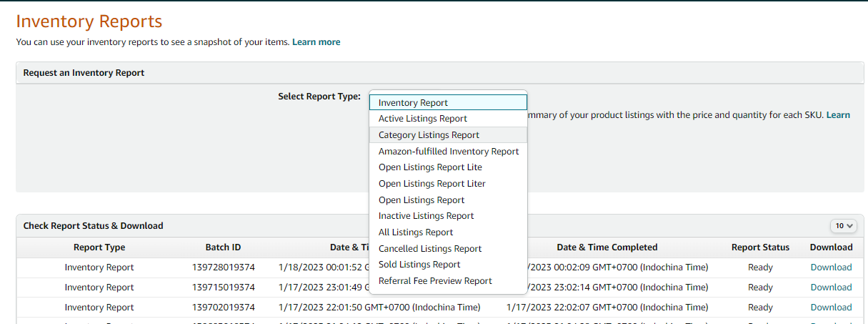This screenshot has height=324, width=868.
Task: Select All Listings Report option
Action: tap(448, 232)
